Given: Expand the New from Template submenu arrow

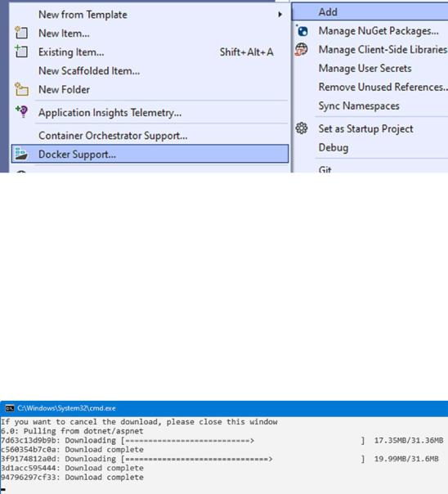Looking at the screenshot, I should 280,15.
